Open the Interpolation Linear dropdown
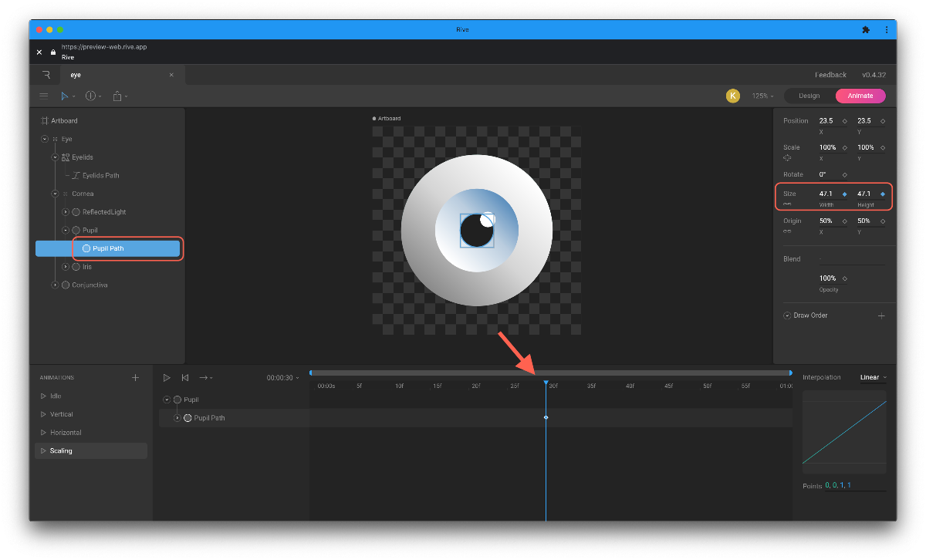This screenshot has width=926, height=560. pos(874,377)
